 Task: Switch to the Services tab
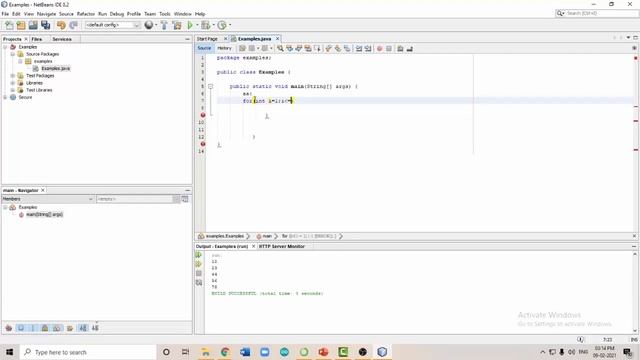[62, 39]
